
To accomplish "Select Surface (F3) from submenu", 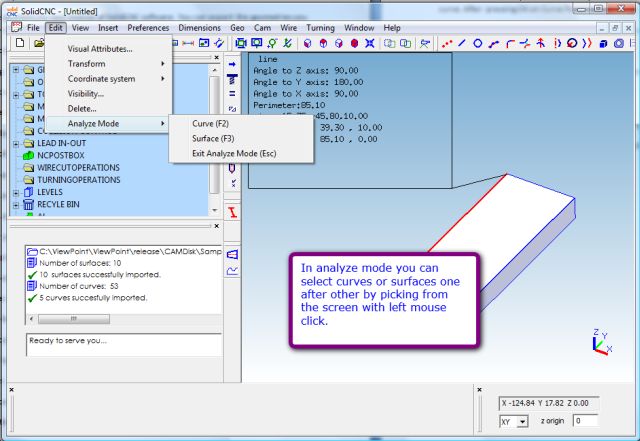I will [x=212, y=138].
